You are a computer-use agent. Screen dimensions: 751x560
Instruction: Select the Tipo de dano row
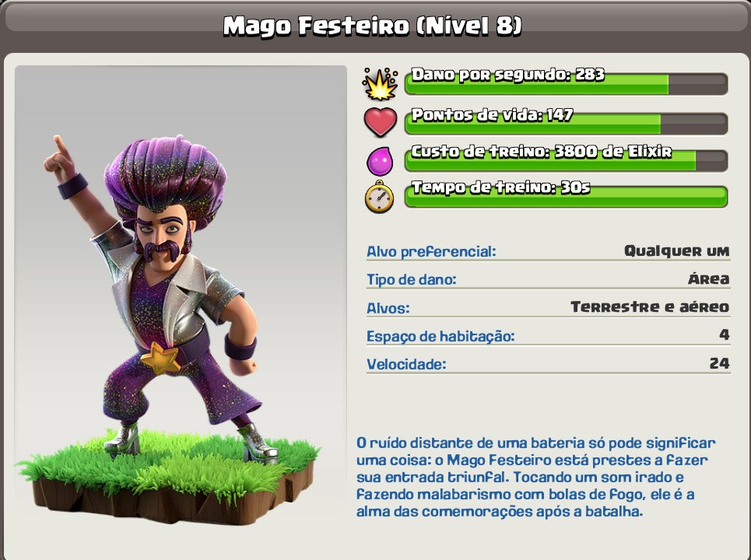point(548,279)
